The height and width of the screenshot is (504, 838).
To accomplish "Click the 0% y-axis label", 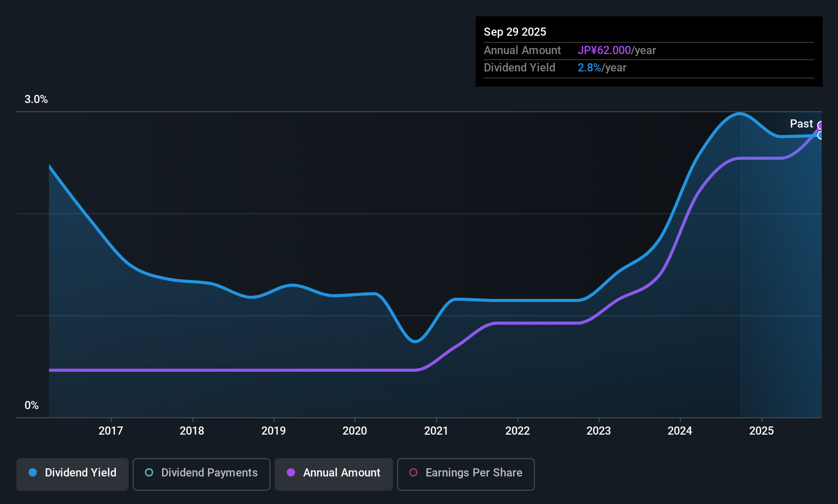I will [x=32, y=406].
